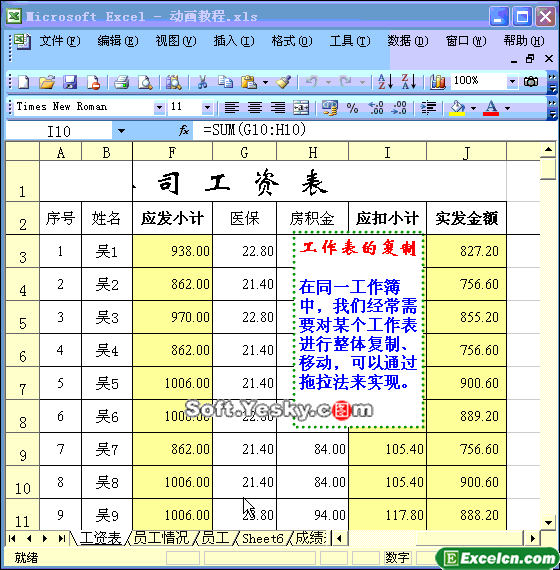Jump to first sheet tab button
560x570 pixels.
tap(12, 538)
